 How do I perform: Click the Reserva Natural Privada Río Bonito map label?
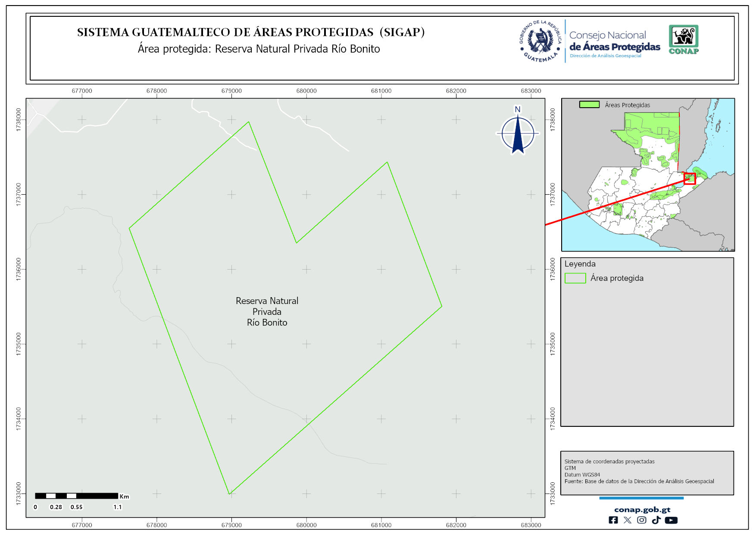267,311
